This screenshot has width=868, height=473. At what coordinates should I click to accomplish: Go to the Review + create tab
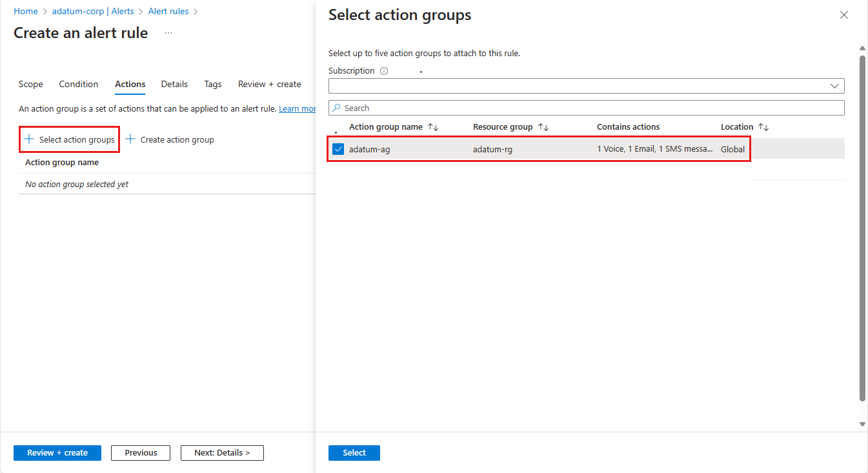click(269, 84)
